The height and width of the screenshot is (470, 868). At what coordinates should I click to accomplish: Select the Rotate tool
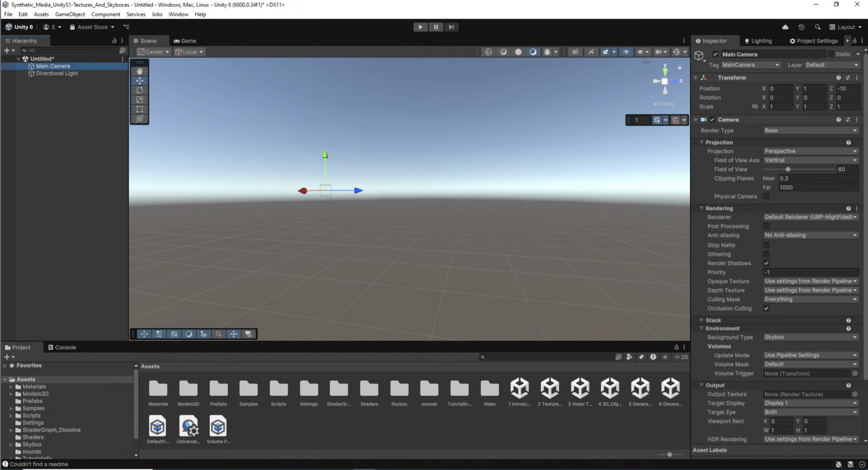click(x=139, y=90)
